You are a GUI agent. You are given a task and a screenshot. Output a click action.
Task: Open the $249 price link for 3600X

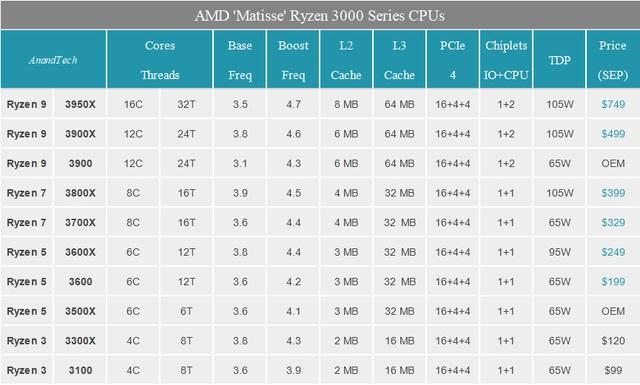(x=613, y=252)
